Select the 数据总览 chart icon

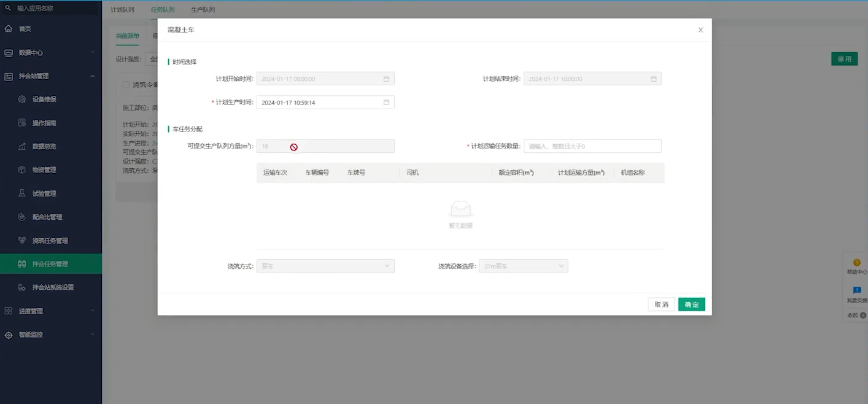22,146
